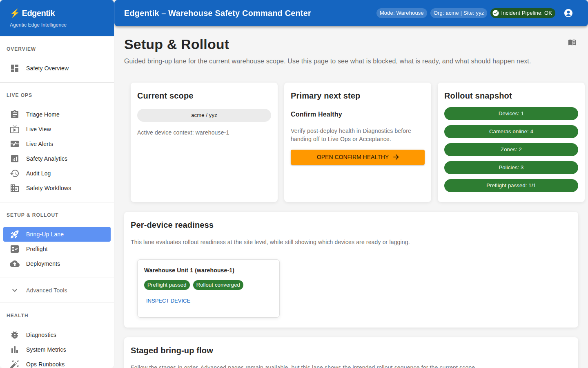Switch to the Preflight page
588x368 pixels.
pos(36,249)
